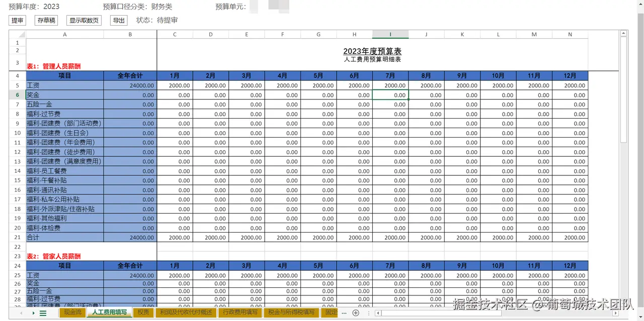Click horizontal scrollbar left arrow
Screen dimensions: 644x321
tap(378, 313)
